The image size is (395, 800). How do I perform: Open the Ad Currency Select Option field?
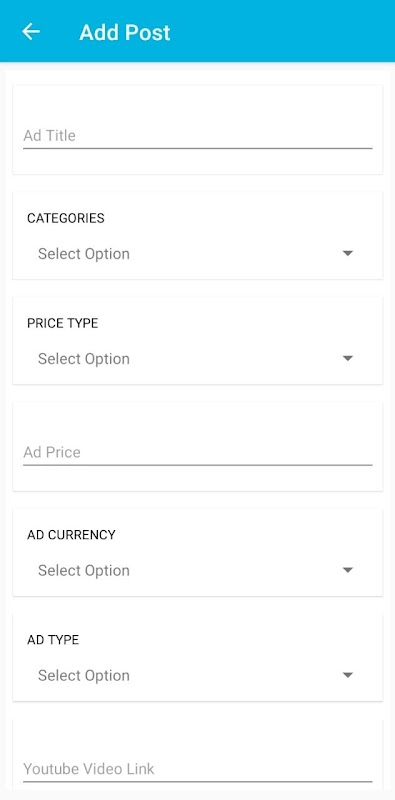tap(197, 570)
